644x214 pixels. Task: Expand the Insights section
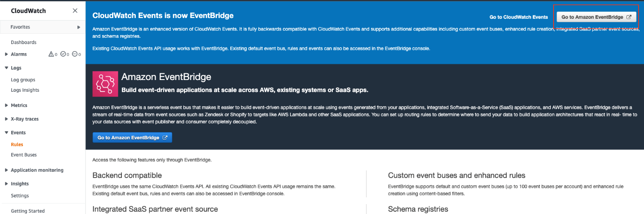(x=6, y=183)
